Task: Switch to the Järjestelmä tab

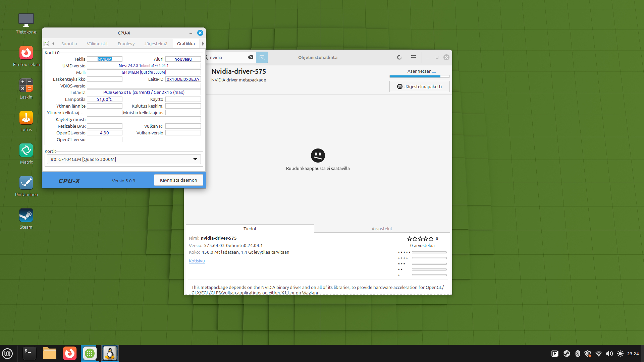Action: point(156,44)
